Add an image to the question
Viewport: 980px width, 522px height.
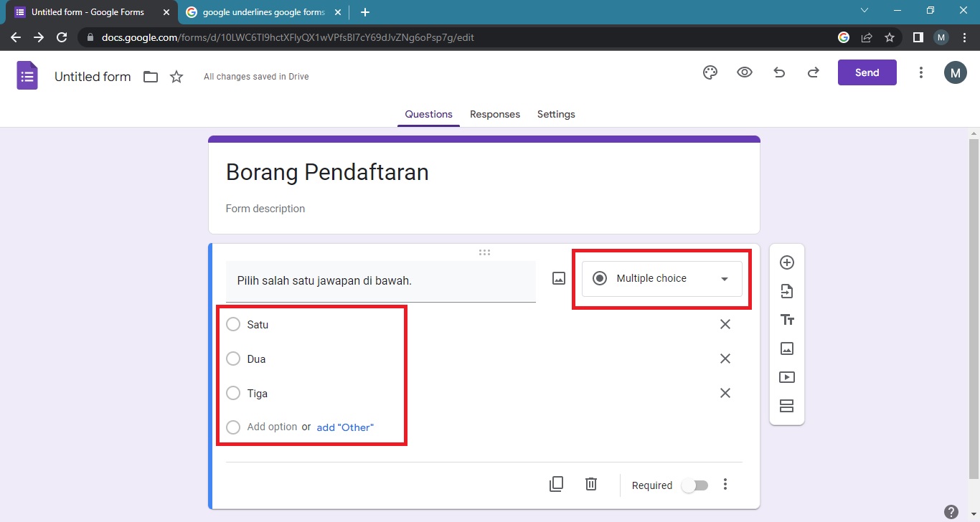558,277
